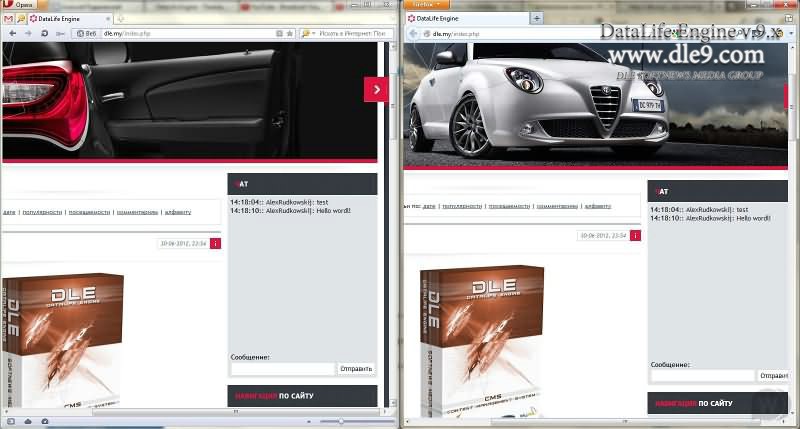The image size is (800, 429).
Task: Click the key (password wand) icon in Opera
Action: pyautogui.click(x=60, y=34)
